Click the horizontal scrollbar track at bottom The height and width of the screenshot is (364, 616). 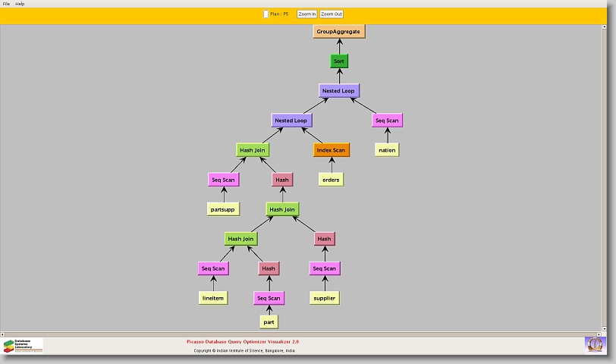pos(303,334)
